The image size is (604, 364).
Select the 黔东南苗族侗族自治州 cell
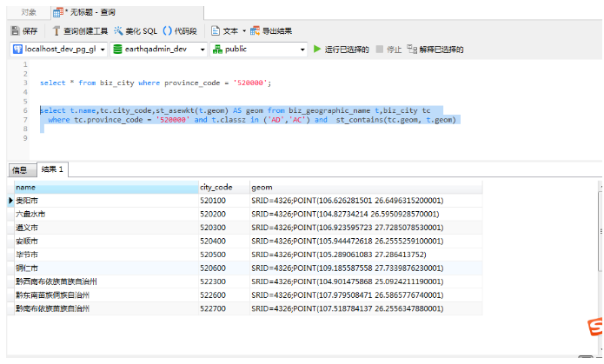tap(106, 295)
